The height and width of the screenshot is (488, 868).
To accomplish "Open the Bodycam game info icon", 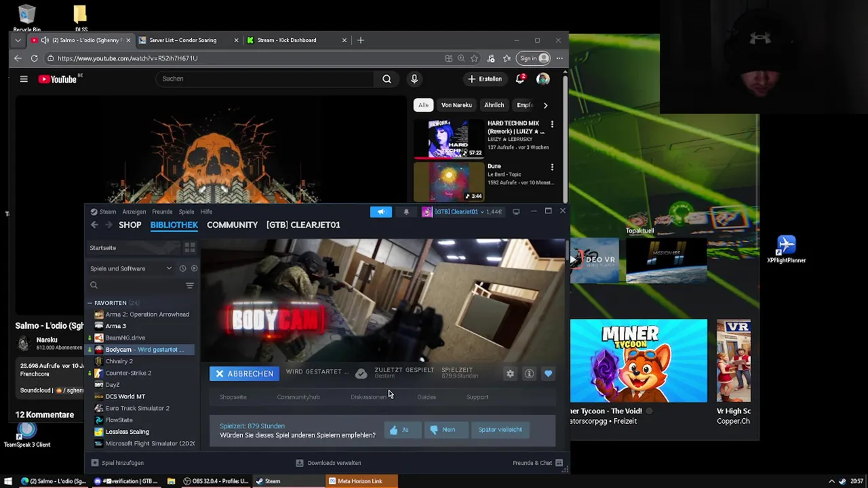I will (529, 373).
